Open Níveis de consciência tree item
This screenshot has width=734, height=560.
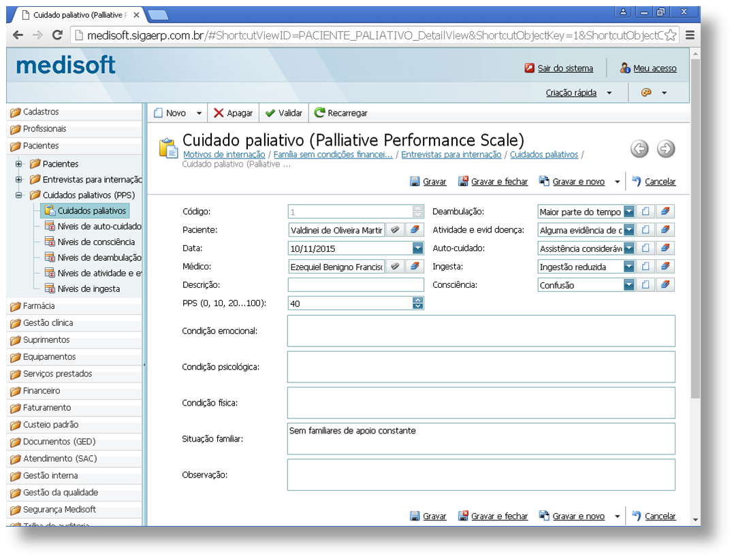point(90,242)
